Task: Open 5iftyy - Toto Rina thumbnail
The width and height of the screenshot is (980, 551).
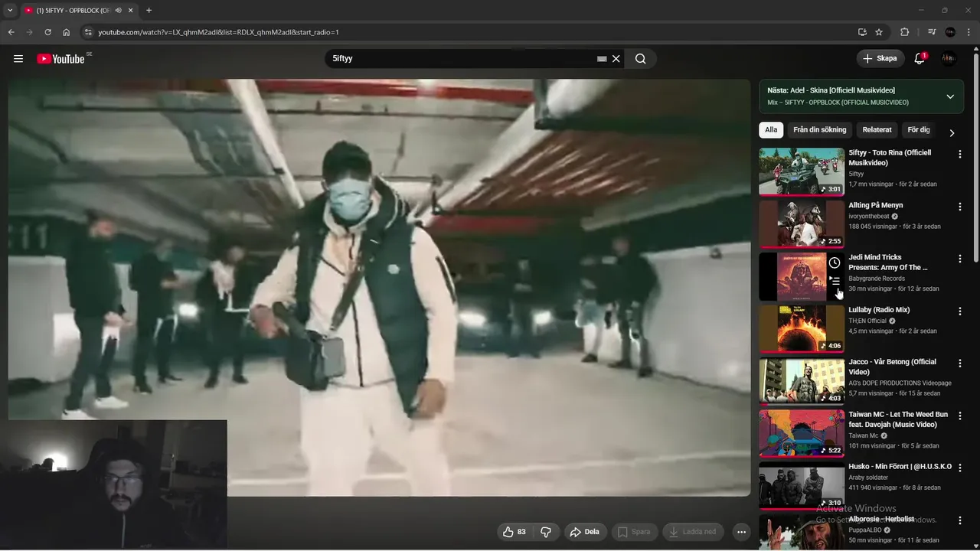Action: coord(802,171)
